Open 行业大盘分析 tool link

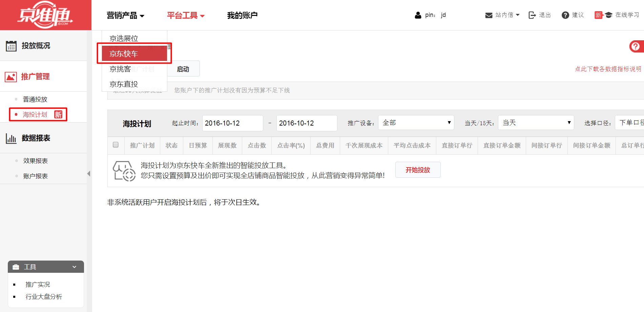tap(44, 297)
